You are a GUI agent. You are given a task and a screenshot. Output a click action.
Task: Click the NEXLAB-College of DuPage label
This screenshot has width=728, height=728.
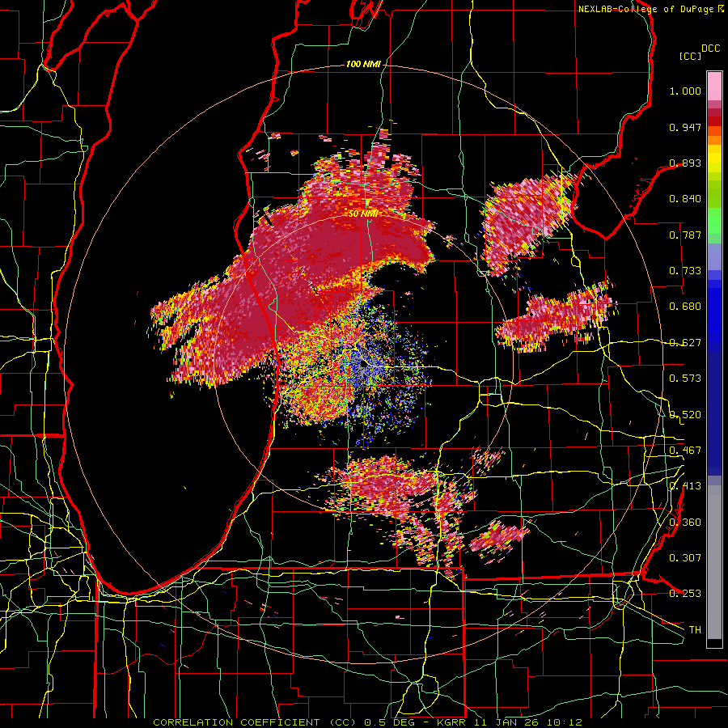[x=645, y=9]
